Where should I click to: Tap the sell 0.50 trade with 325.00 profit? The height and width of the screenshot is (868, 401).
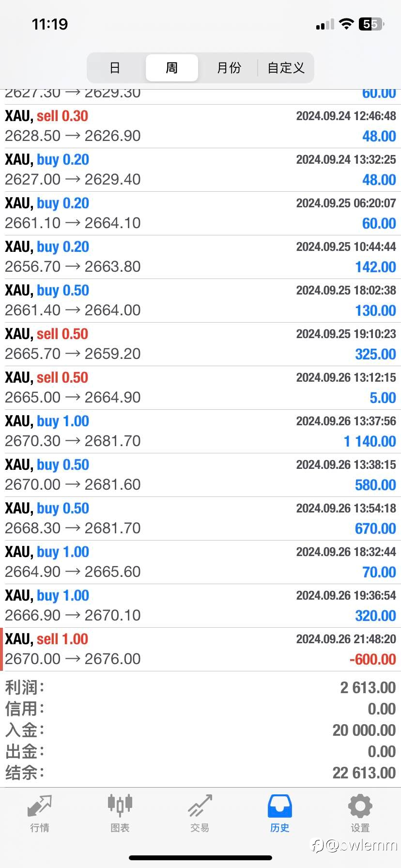pyautogui.click(x=200, y=344)
